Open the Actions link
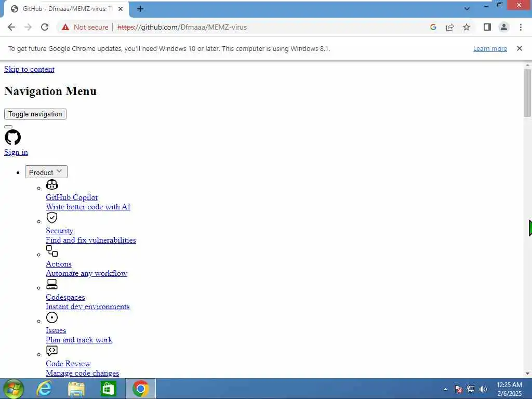Image resolution: width=532 pixels, height=399 pixels. (x=58, y=264)
